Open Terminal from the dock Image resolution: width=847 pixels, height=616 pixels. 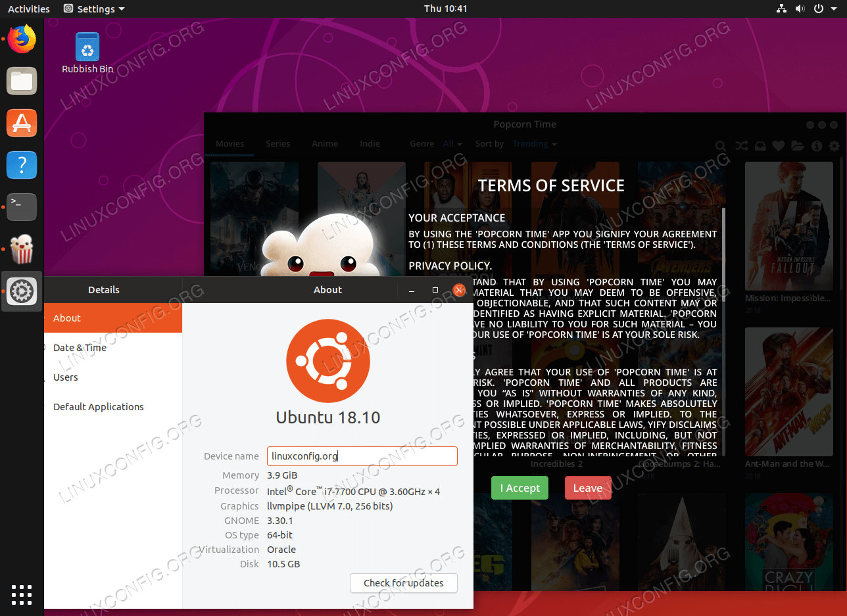coord(22,206)
